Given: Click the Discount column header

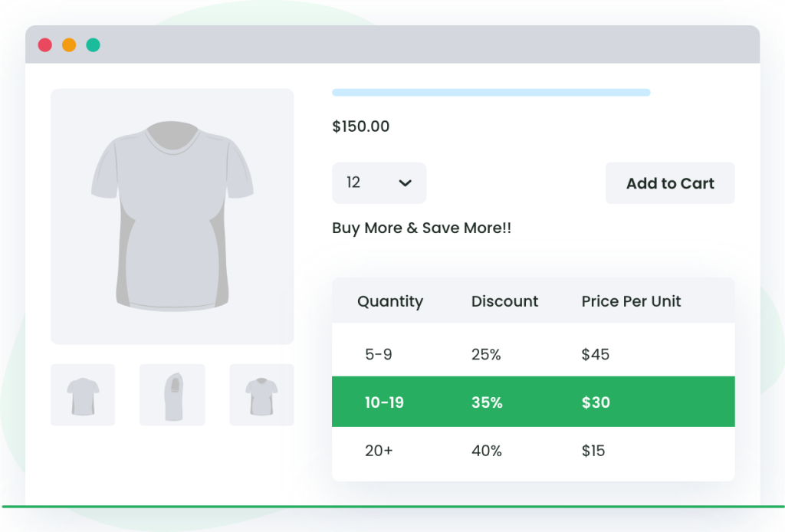Looking at the screenshot, I should [x=504, y=301].
